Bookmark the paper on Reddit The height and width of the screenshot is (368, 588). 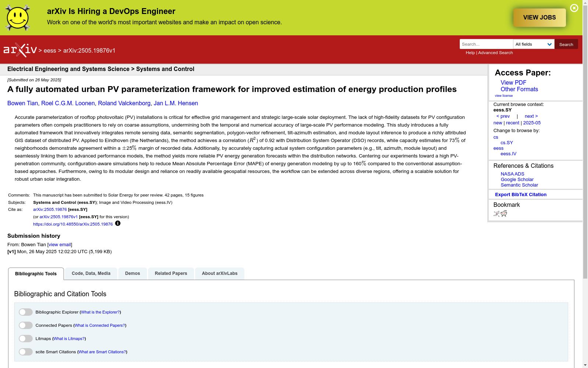coord(504,214)
